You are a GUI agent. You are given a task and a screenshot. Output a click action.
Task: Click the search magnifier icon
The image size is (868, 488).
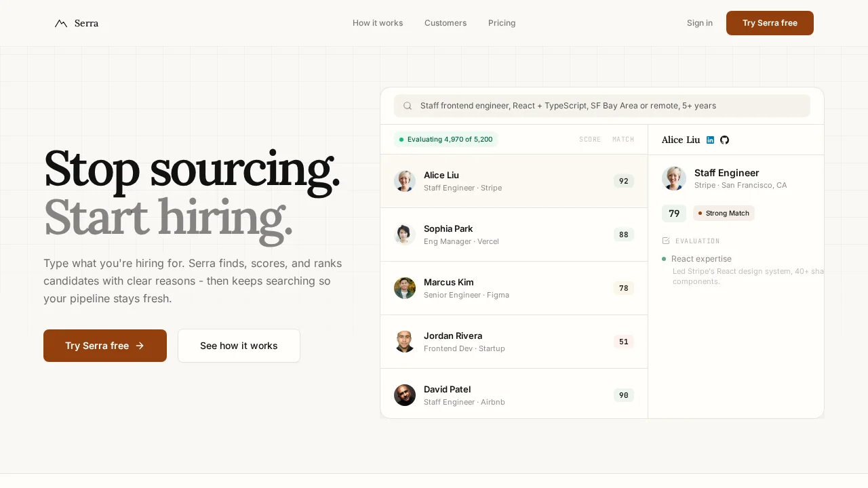[x=408, y=106]
